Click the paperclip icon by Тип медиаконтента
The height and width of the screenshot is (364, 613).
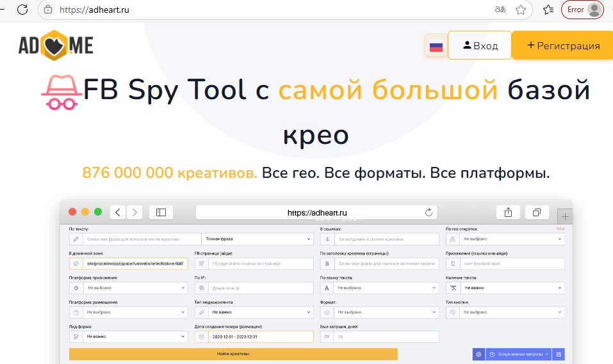tap(202, 312)
